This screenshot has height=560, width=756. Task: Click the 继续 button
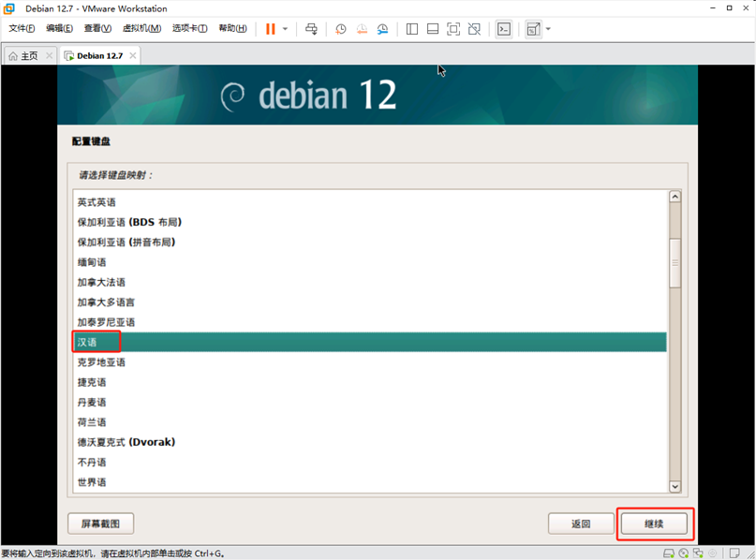(654, 523)
